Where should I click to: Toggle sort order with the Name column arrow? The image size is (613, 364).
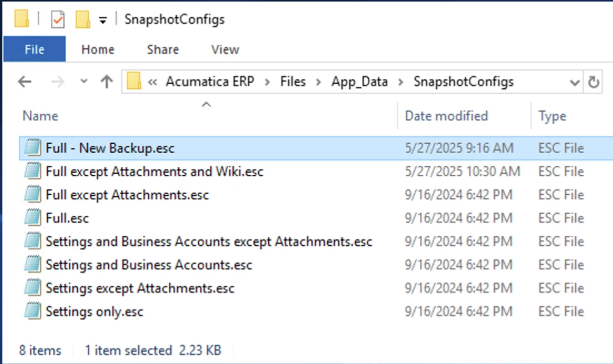tap(205, 105)
